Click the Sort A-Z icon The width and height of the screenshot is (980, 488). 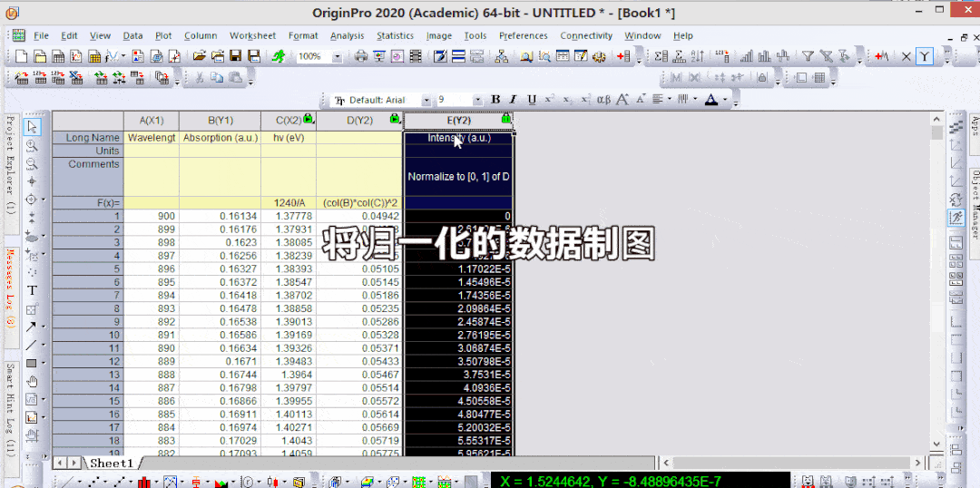point(700,57)
